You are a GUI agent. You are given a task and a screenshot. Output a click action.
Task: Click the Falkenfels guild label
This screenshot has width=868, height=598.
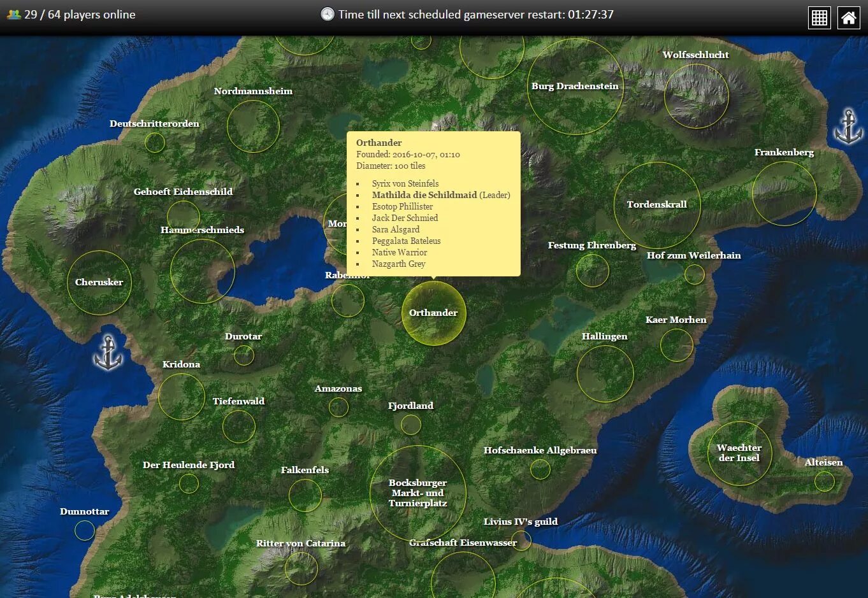(305, 470)
